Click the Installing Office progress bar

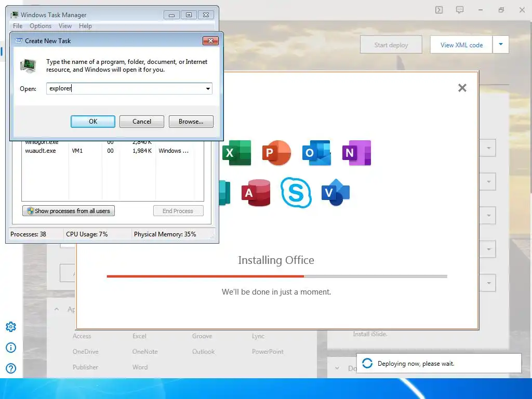coord(277,276)
